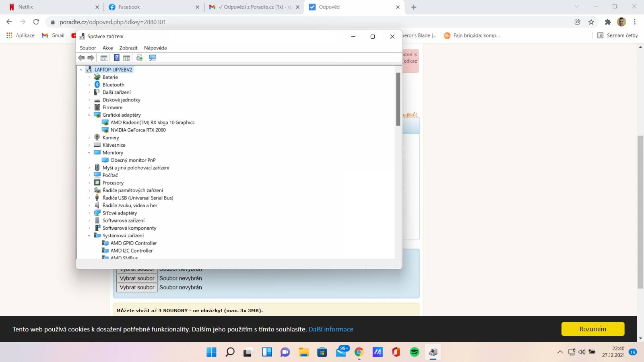Accept cookies with Rozumím button
Screen dimensions: 644x362
pos(593,329)
